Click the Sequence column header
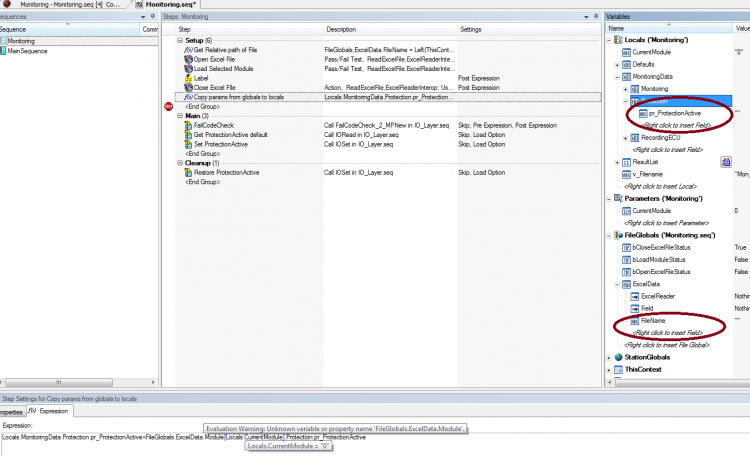Screen dimensions: 750x456 [x=69, y=29]
